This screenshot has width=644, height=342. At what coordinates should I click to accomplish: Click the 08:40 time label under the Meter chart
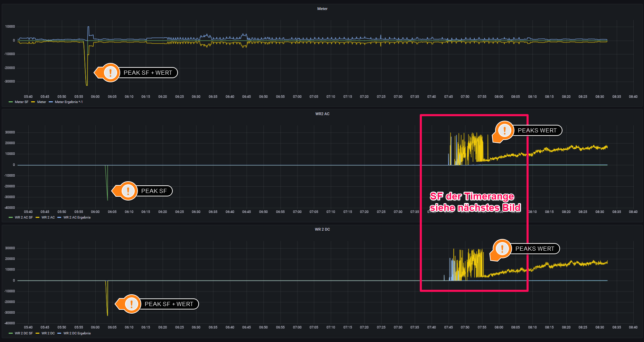(633, 97)
